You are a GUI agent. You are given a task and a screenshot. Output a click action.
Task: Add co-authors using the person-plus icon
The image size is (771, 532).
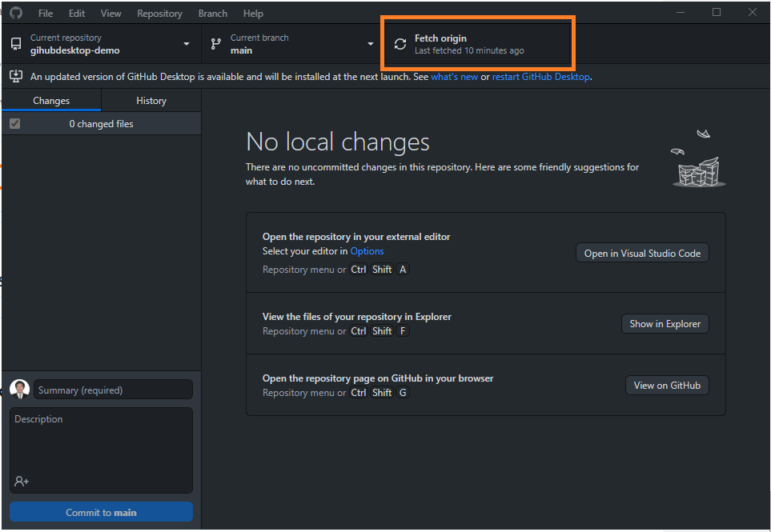[x=22, y=481]
